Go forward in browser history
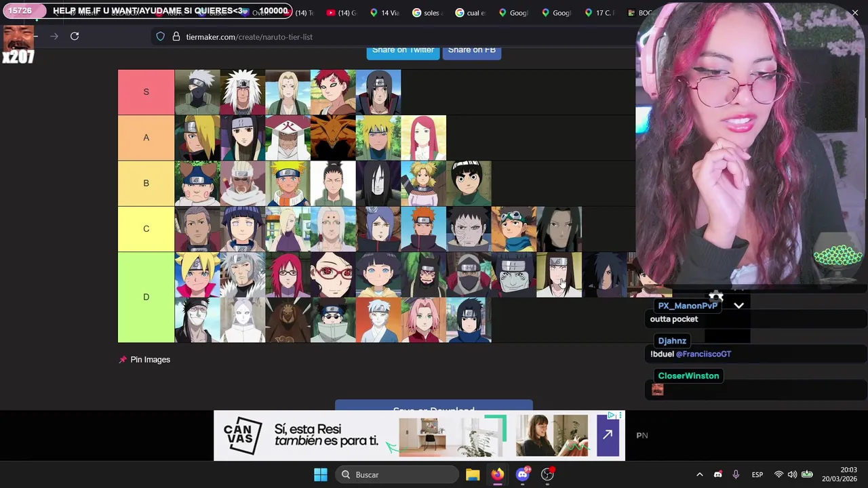868x488 pixels. coord(54,37)
